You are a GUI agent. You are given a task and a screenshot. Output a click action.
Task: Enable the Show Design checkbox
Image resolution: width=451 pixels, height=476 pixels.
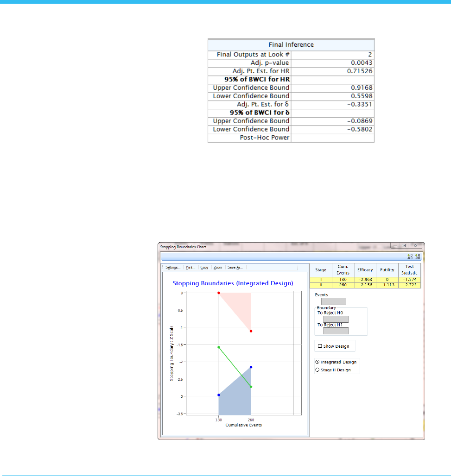(320, 346)
